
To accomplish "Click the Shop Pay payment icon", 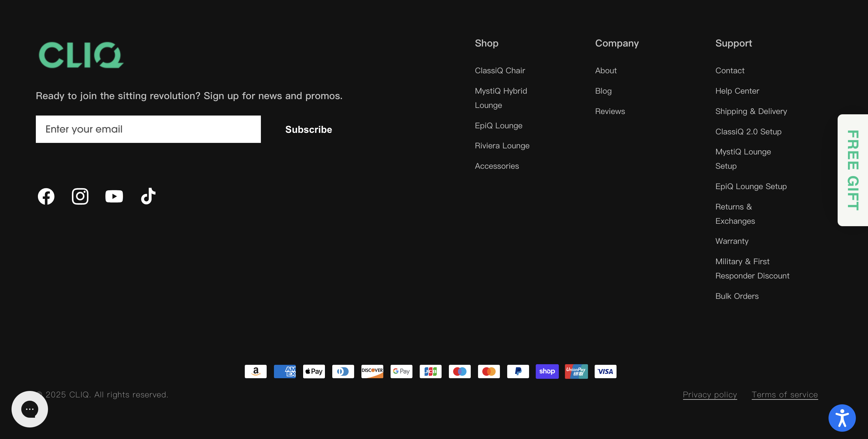I will [x=547, y=371].
